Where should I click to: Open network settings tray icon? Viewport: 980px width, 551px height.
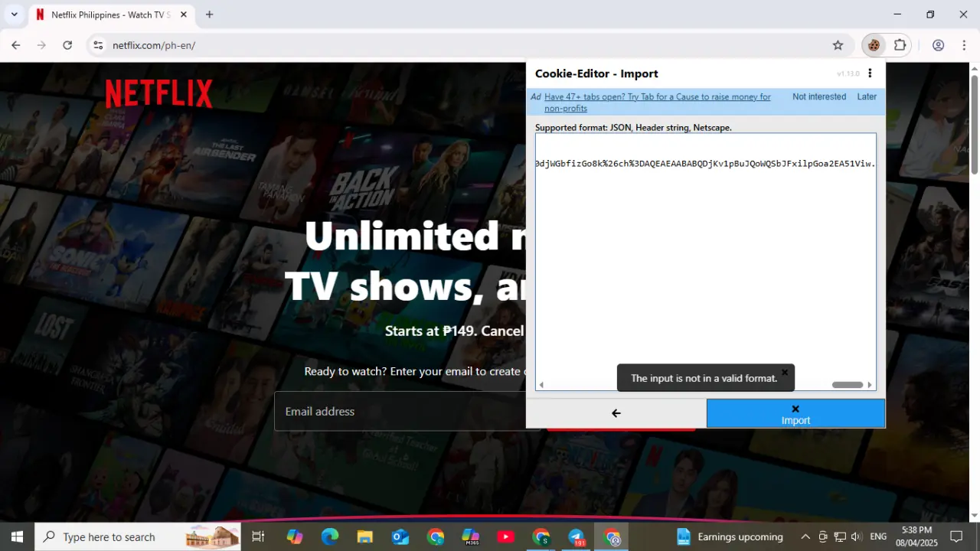click(x=840, y=536)
